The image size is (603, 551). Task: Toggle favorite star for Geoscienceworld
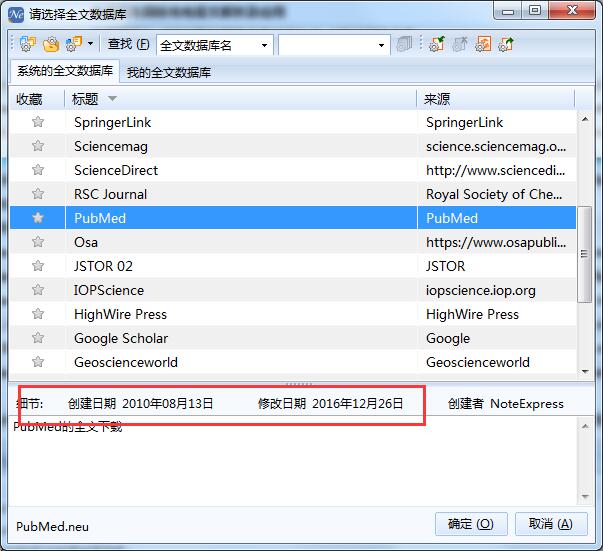tap(38, 362)
